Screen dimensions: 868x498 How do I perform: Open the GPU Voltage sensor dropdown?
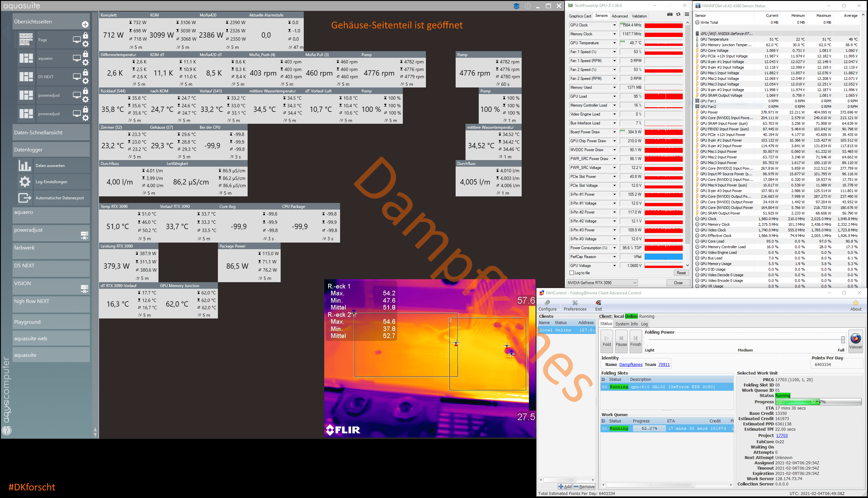(x=614, y=266)
